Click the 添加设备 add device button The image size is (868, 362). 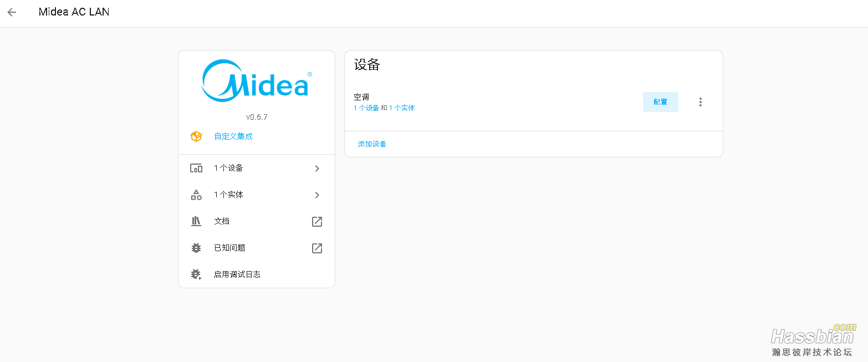tap(372, 144)
